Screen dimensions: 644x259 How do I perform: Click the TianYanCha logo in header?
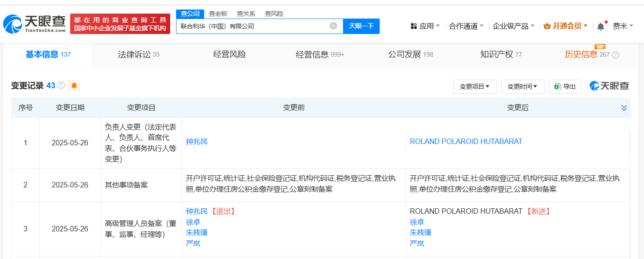tap(34, 24)
